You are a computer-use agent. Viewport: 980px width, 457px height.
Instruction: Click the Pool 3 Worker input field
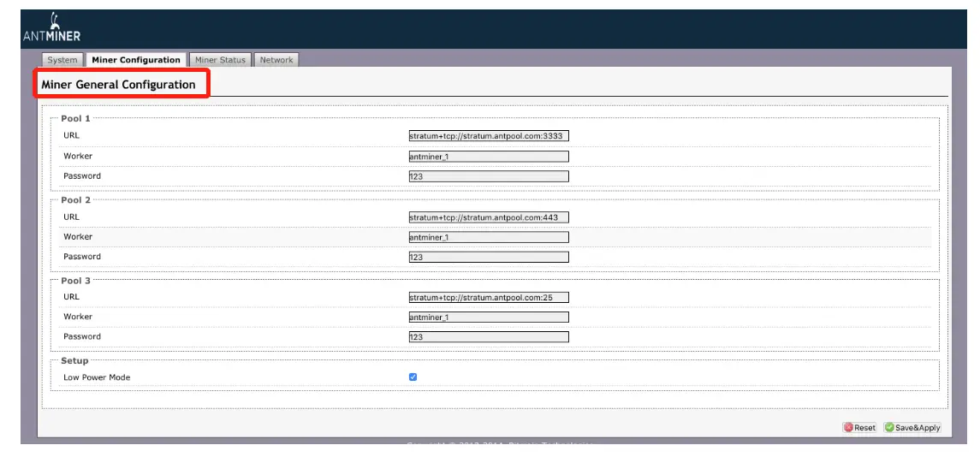point(489,317)
